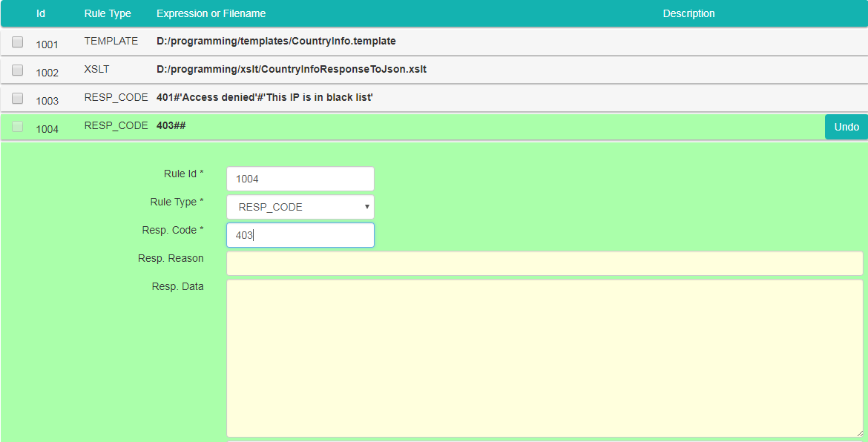Click the Expression or Filename header
The width and height of the screenshot is (868, 442).
tap(211, 13)
